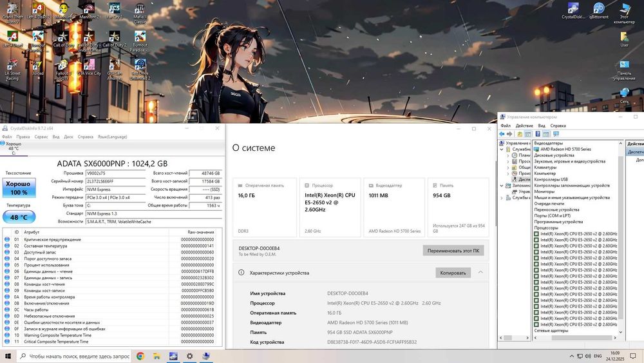This screenshot has width=644, height=363.
Task: Collapse the Служебные программы tree node
Action: (502, 149)
